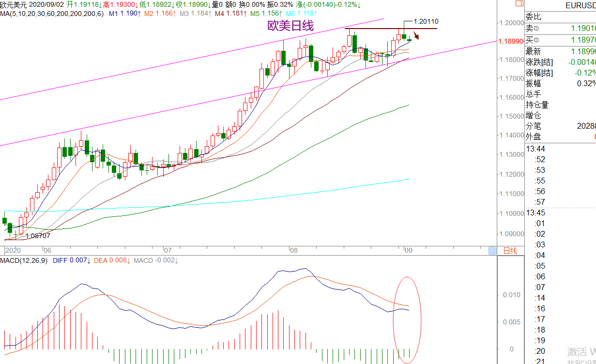Viewport: 596px width, 364px height.
Task: Click the 06 month marker on the time axis
Action: tap(47, 251)
